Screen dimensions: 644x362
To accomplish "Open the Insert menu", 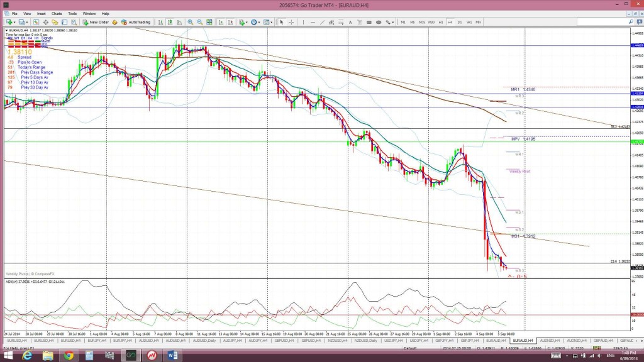I will [42, 13].
